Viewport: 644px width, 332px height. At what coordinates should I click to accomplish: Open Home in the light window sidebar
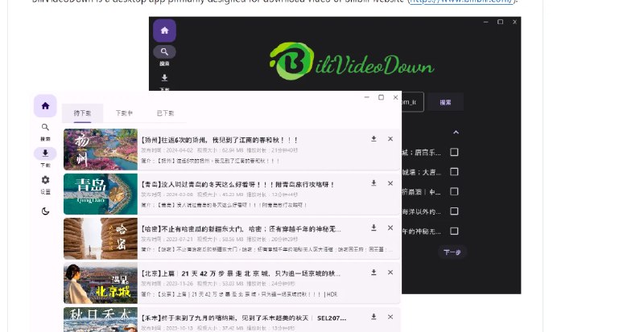pyautogui.click(x=45, y=106)
